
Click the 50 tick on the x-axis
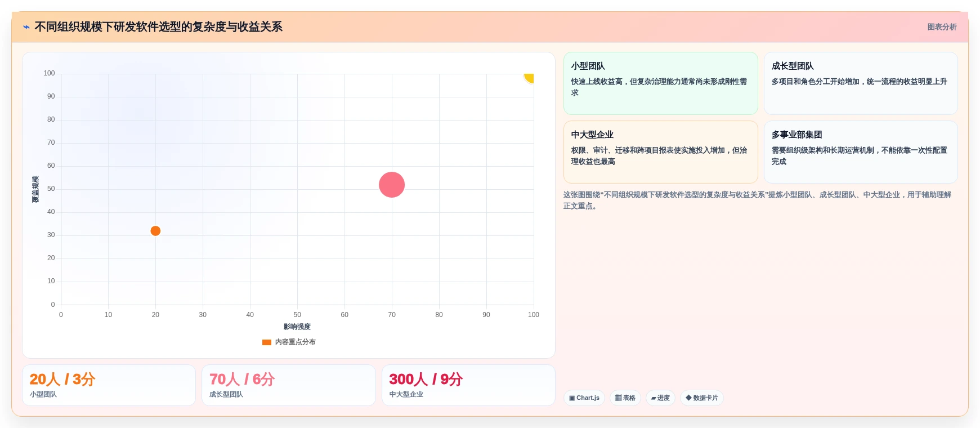pyautogui.click(x=297, y=315)
